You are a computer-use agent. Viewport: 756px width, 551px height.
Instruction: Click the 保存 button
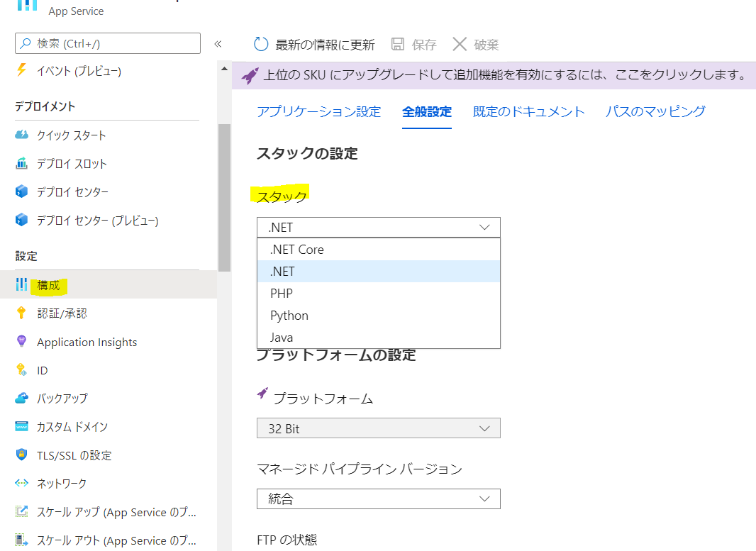click(x=413, y=45)
